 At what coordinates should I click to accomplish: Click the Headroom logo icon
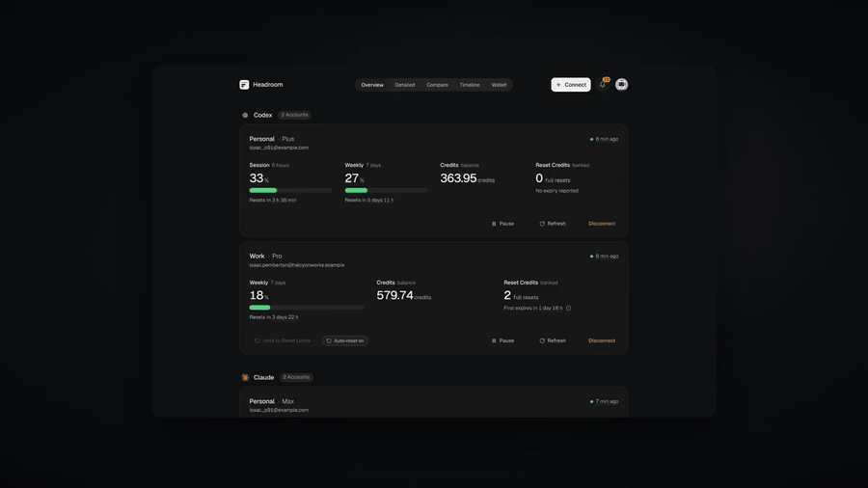pos(244,85)
